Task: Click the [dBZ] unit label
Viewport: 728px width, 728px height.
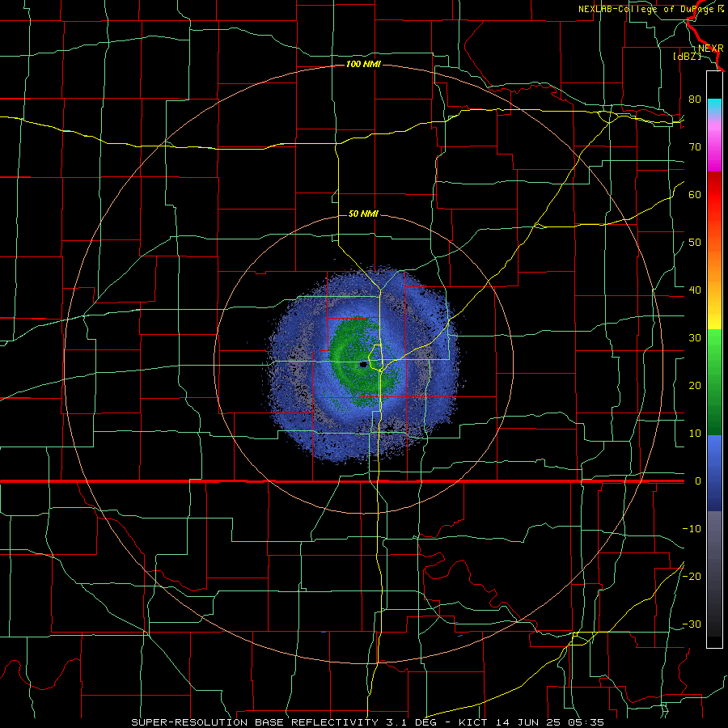Action: point(688,57)
